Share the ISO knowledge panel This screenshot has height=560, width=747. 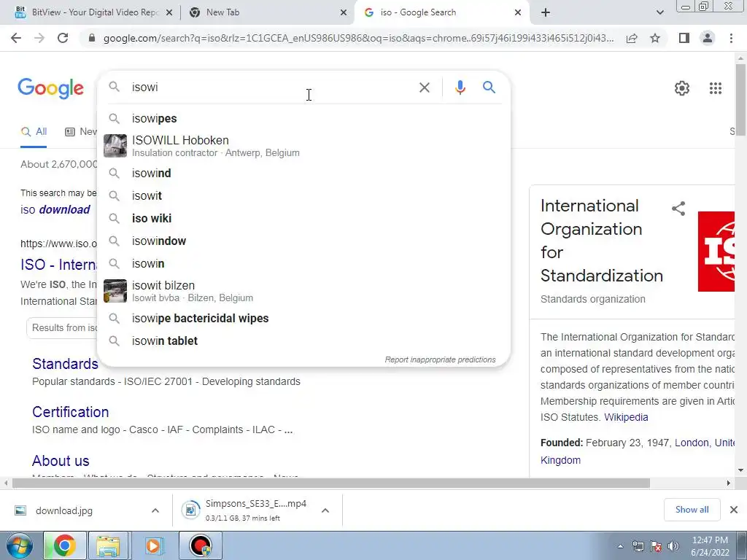click(678, 209)
